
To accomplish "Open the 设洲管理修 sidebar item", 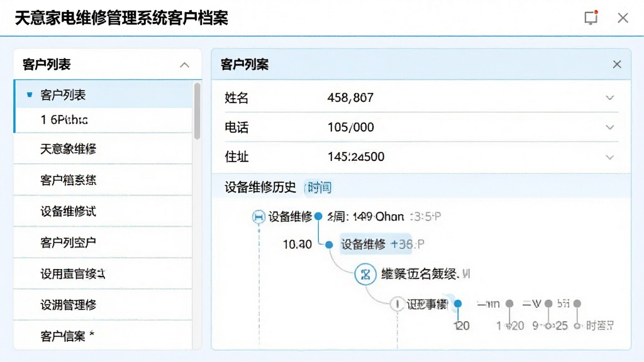I will [103, 305].
